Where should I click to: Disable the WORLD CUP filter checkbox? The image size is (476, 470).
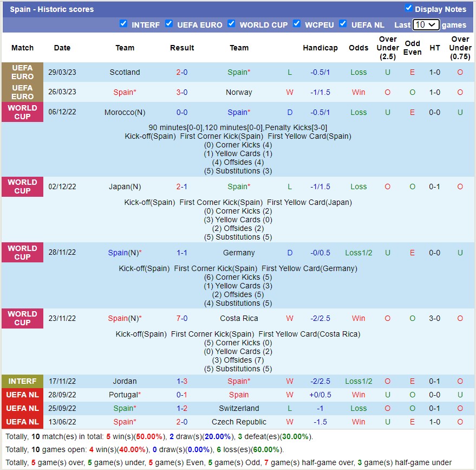click(231, 24)
